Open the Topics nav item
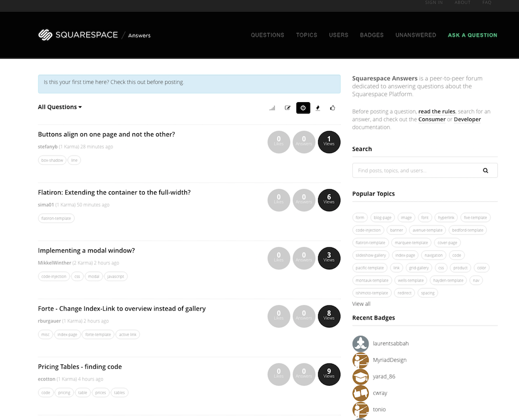The image size is (519, 420). tap(307, 35)
